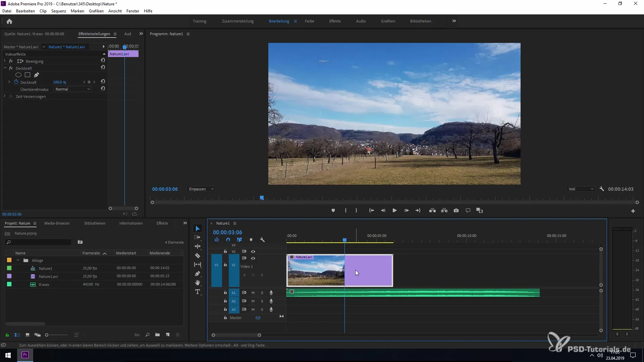Toggle V1 track output eye
This screenshot has height=362, width=644.
(253, 258)
